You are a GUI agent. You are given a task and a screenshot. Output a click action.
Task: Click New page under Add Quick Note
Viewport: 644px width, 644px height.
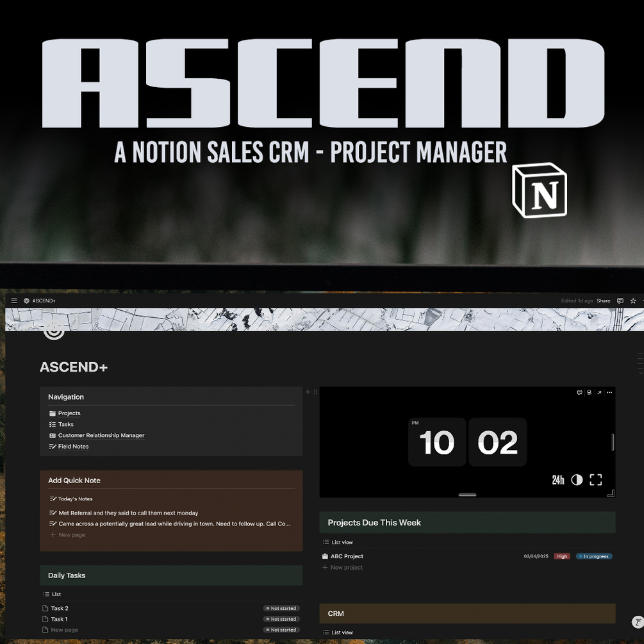pyautogui.click(x=68, y=535)
